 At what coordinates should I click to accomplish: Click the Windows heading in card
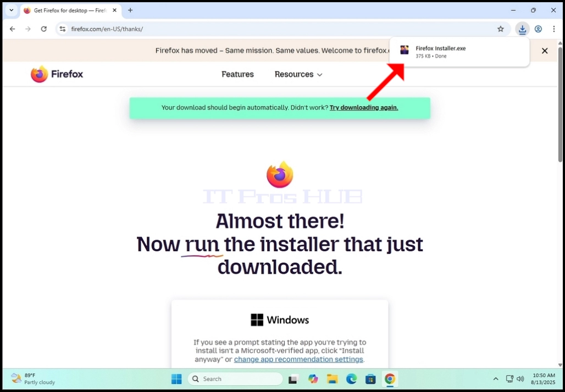coord(280,320)
